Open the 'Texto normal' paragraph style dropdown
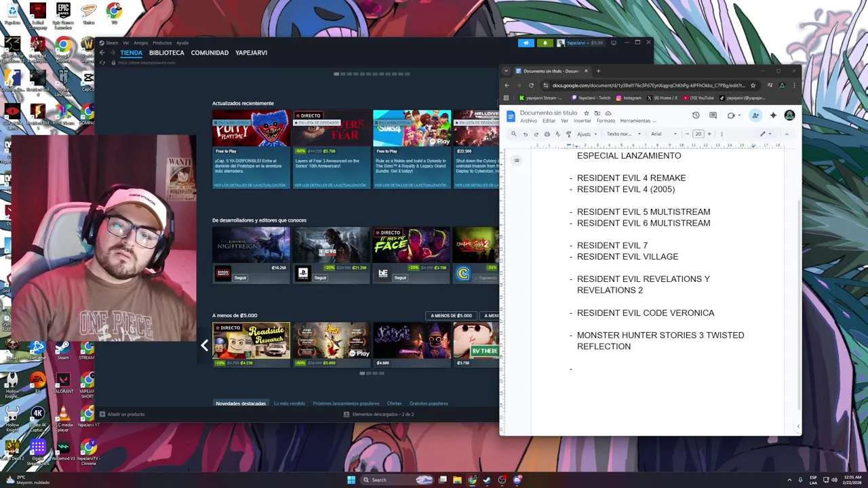Screen dimensions: 868x488 623,134
